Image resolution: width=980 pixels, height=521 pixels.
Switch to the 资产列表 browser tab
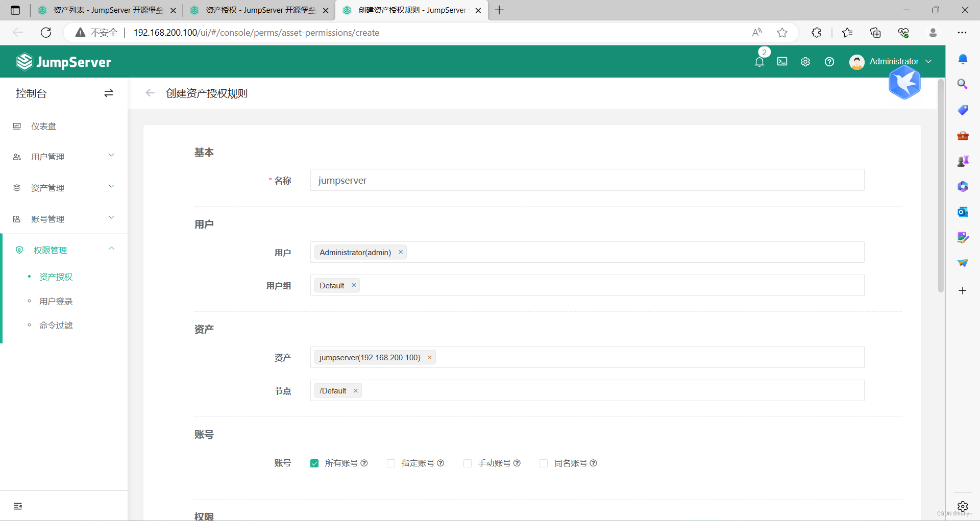(x=107, y=10)
